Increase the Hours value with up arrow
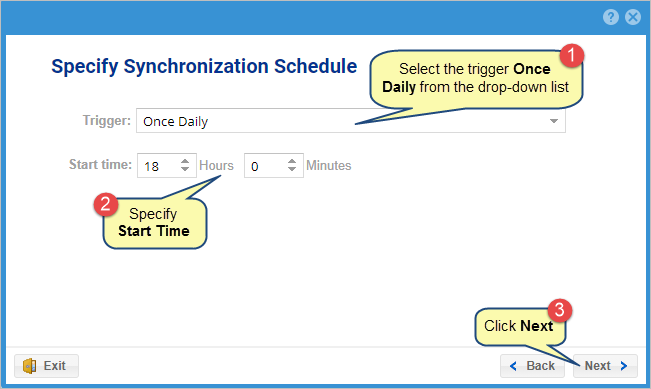 [185, 161]
